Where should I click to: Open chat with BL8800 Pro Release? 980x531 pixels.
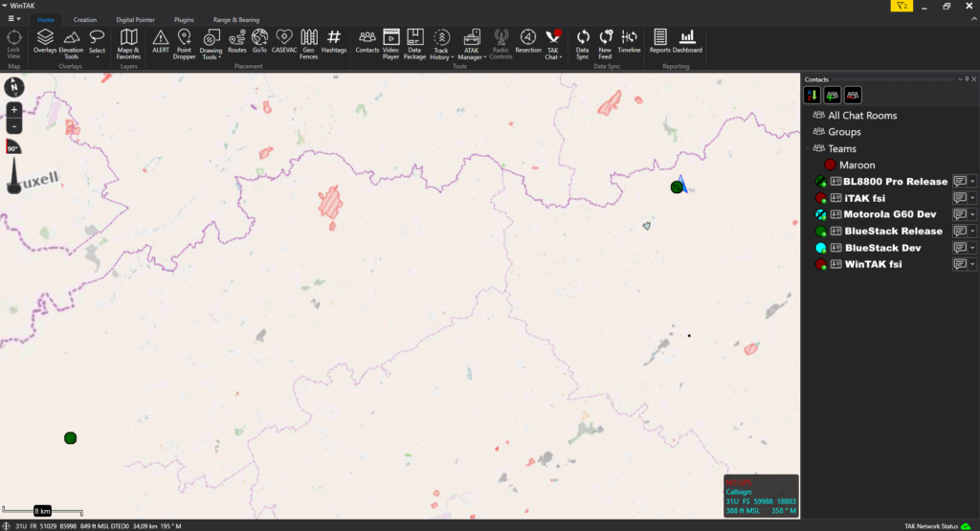point(959,181)
